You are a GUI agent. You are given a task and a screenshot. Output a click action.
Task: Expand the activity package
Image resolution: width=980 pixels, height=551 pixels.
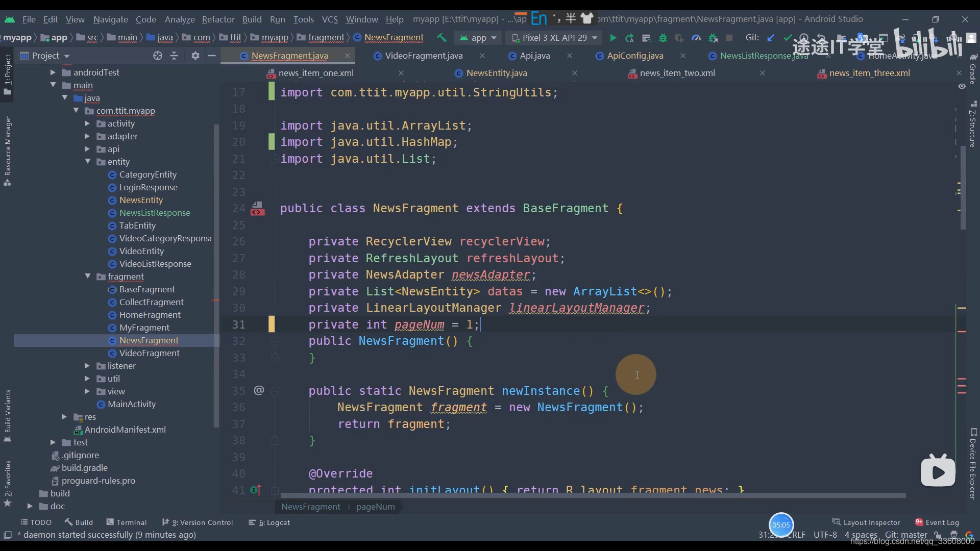pyautogui.click(x=87, y=123)
